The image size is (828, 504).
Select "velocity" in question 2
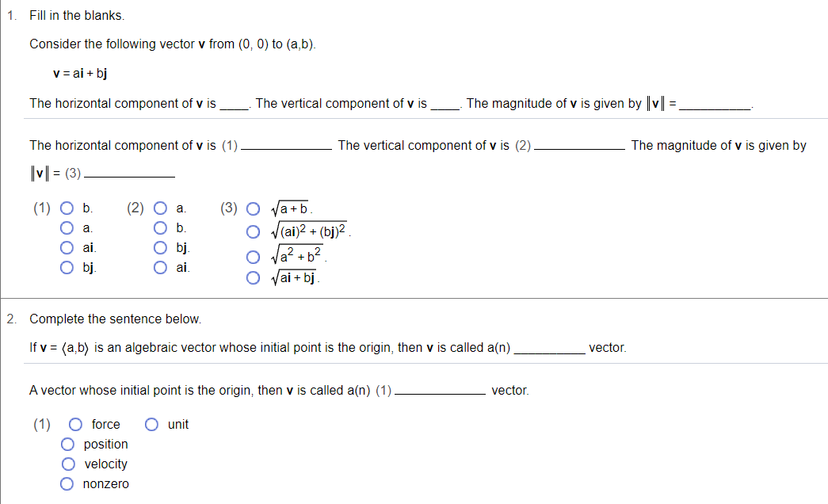[68, 464]
